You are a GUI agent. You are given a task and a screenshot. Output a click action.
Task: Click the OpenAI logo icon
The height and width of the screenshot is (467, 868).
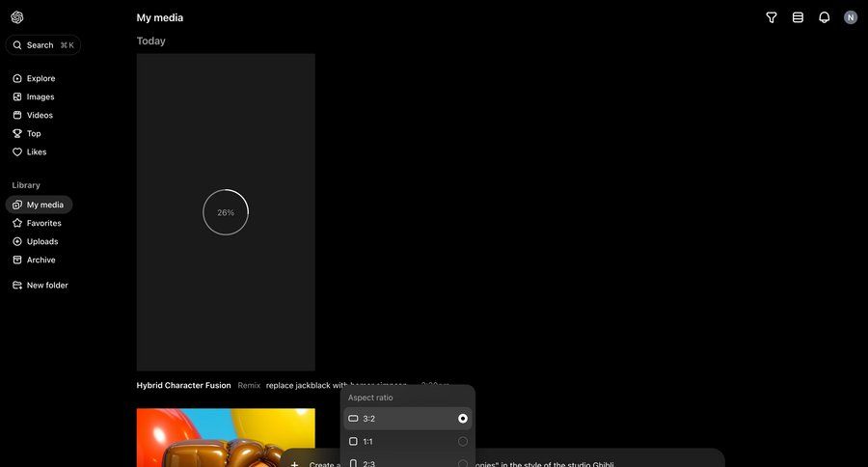coord(17,17)
